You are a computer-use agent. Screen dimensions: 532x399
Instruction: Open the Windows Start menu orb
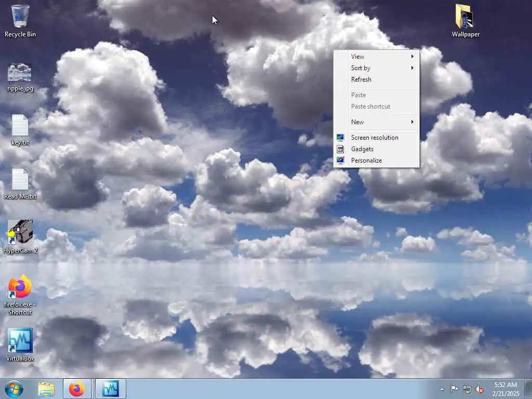tap(14, 389)
